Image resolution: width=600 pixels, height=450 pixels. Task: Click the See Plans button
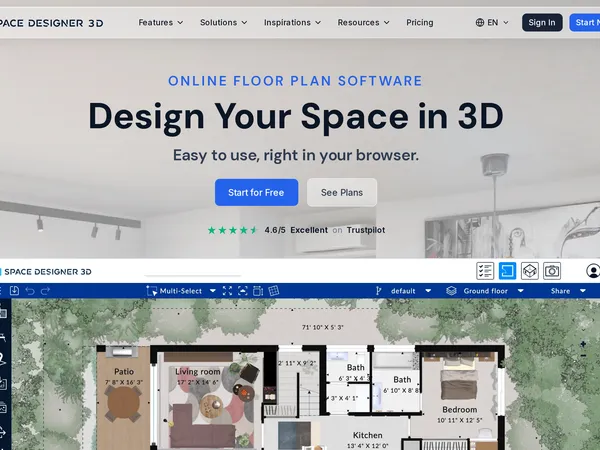coord(342,192)
